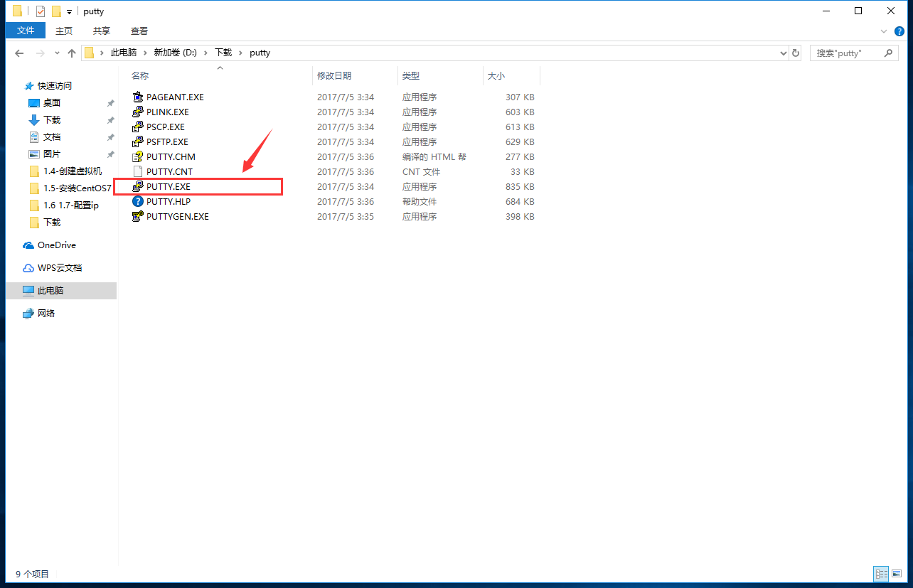Viewport: 913px width, 588px height.
Task: Select the PUTTYGEN.EXE file name
Action: point(178,216)
